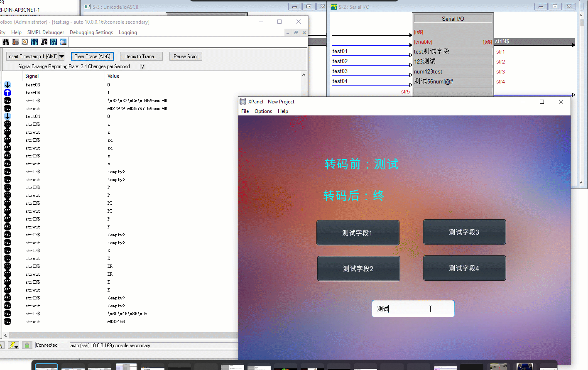This screenshot has width=588, height=370.
Task: Click the network globe toolbar icon
Action: [63, 42]
